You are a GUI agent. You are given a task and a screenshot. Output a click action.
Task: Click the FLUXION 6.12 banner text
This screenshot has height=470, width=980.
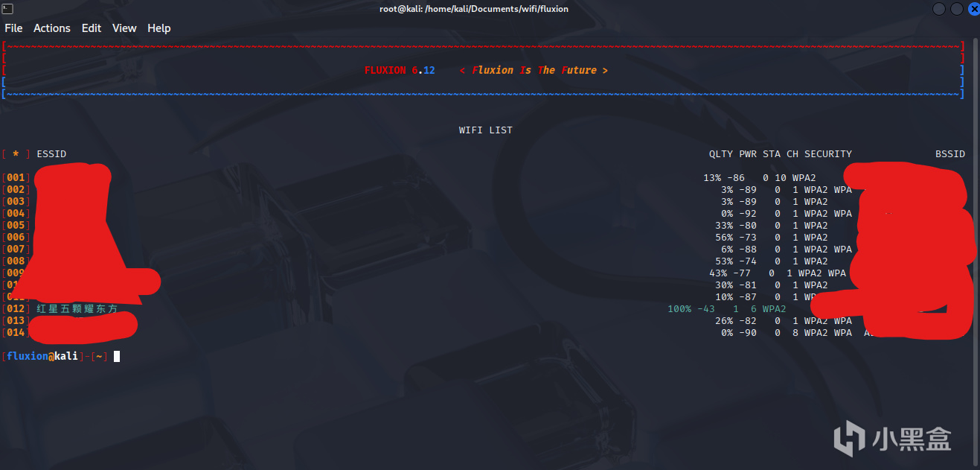pyautogui.click(x=400, y=70)
